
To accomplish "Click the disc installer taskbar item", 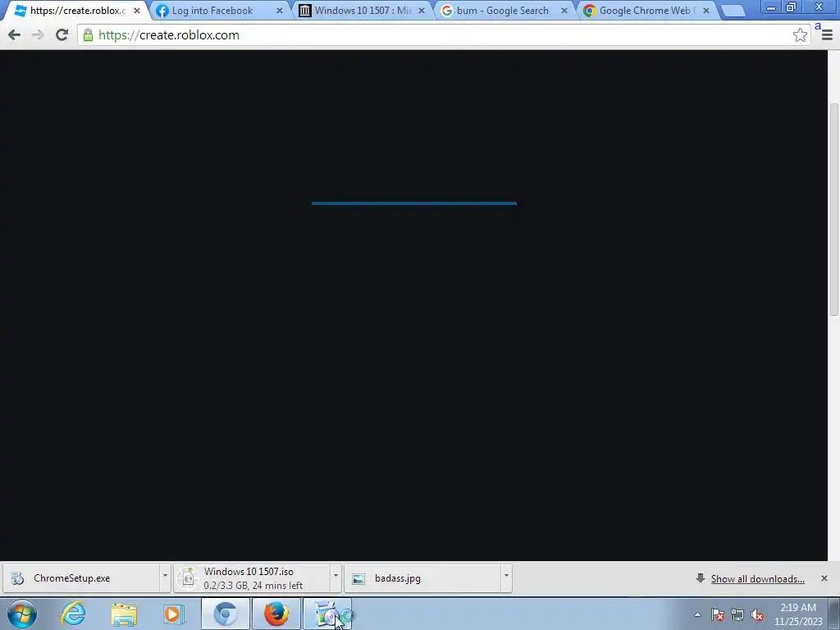I will (327, 614).
